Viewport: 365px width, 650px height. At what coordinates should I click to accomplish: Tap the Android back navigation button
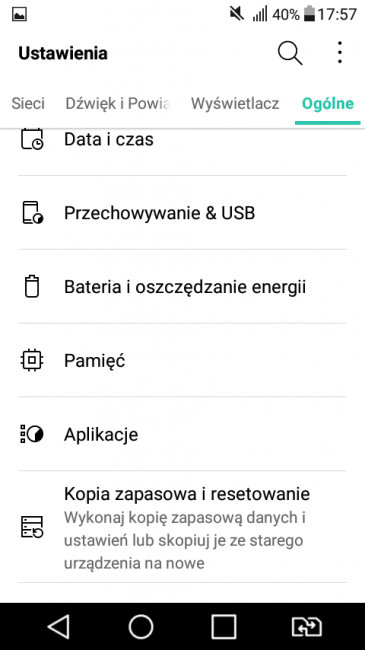click(x=58, y=626)
